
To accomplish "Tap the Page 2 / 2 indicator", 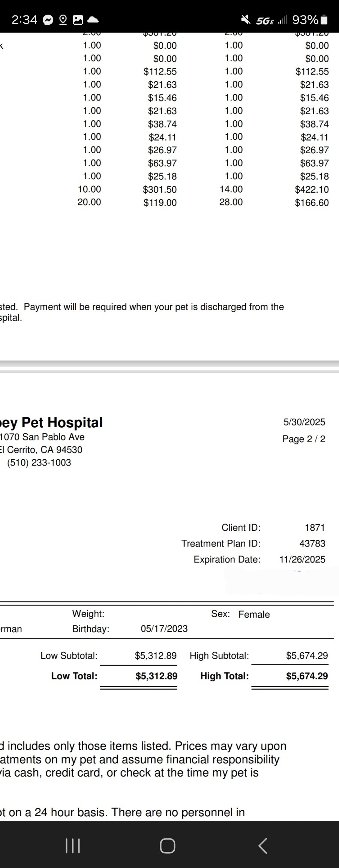I will [304, 439].
